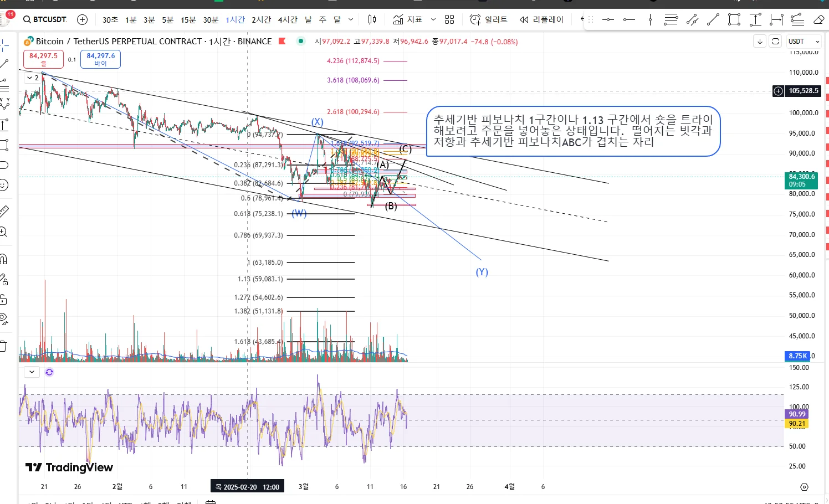Screen dimensions: 829x504
Task: Open the BTCUSDT symbol search
Action: (45, 19)
